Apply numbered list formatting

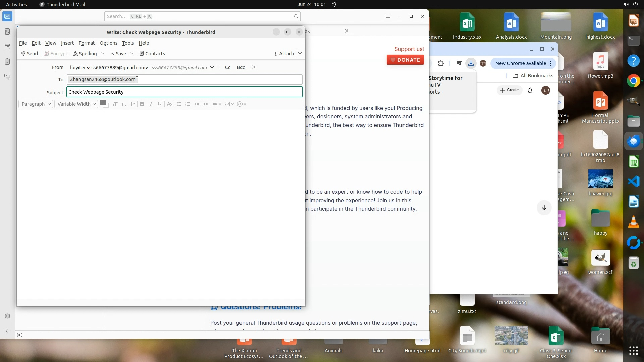click(187, 104)
